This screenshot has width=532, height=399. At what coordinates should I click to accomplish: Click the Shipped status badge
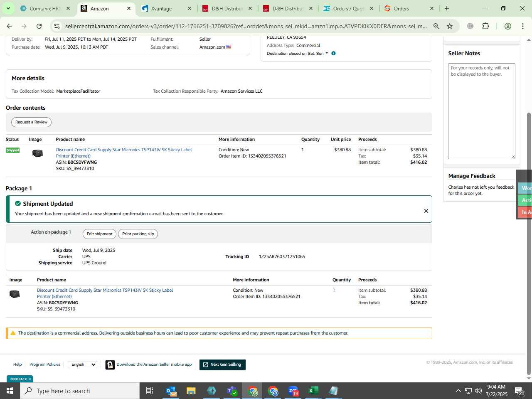pyautogui.click(x=12, y=150)
